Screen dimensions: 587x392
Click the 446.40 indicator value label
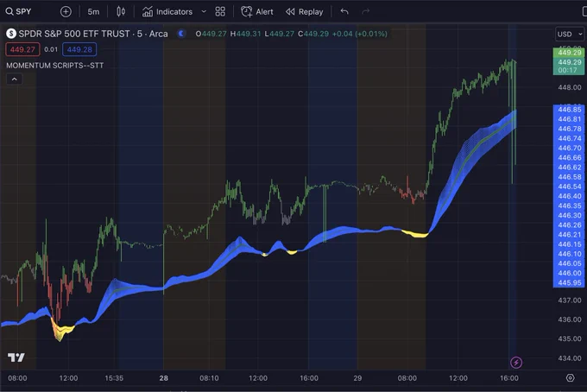569,196
